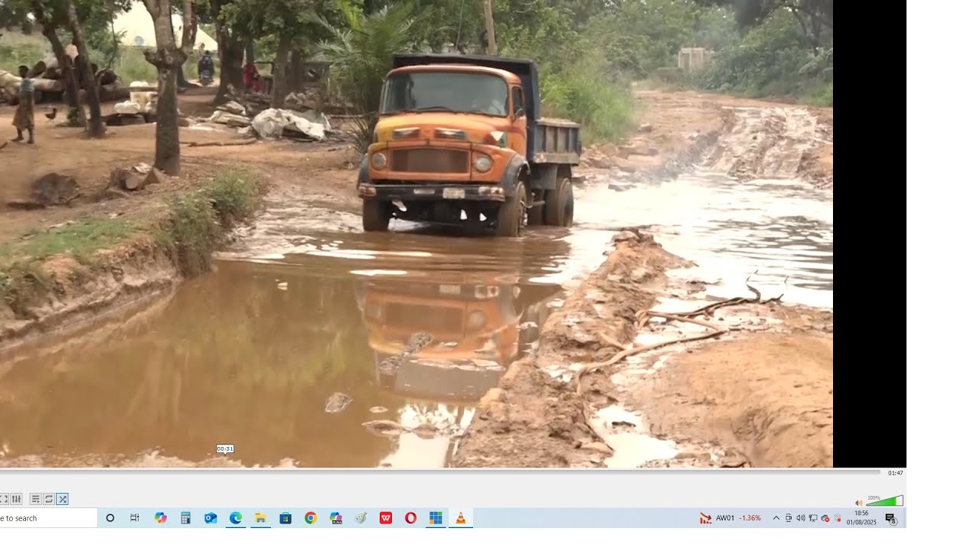
Task: Open the AW01 stock widget on taskbar
Action: 730,518
